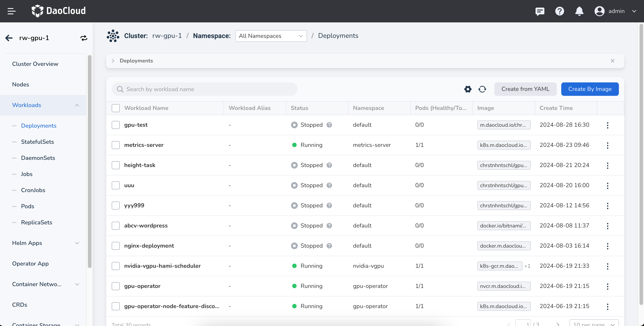
Task: Click the help question mark icon
Action: 560,11
